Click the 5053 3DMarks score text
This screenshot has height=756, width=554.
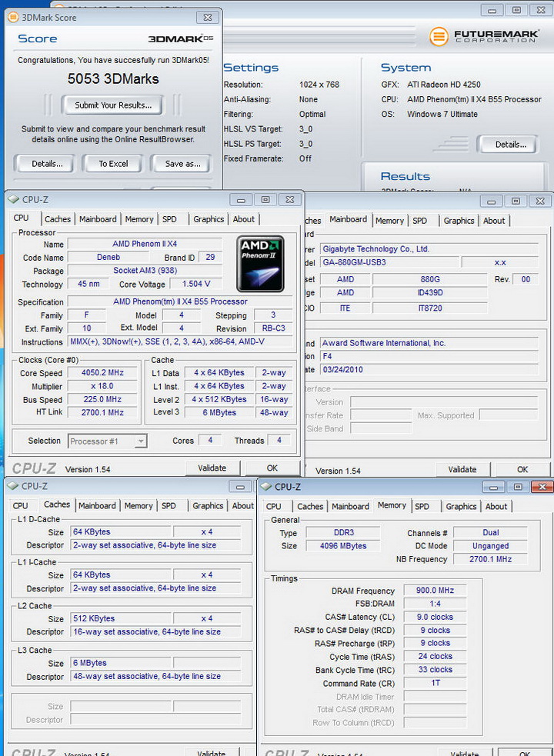click(x=113, y=79)
